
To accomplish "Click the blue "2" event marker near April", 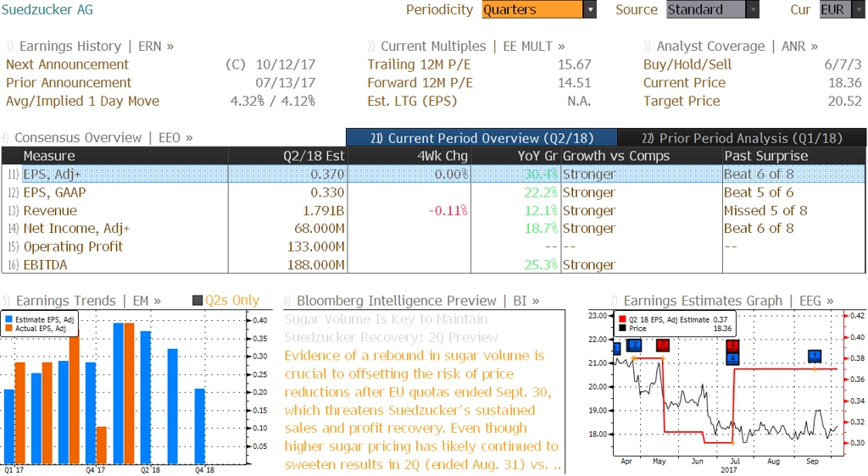I will click(x=634, y=346).
